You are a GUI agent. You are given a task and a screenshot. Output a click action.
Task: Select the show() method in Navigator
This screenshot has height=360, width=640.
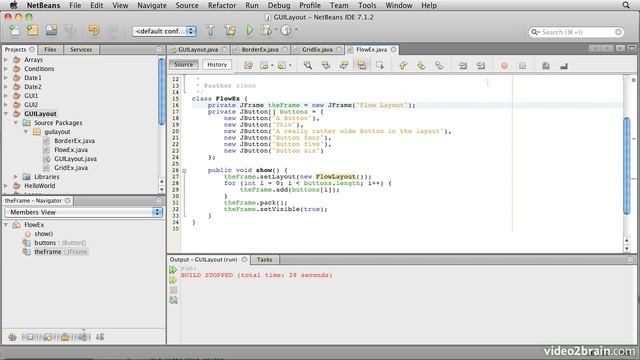(x=43, y=233)
